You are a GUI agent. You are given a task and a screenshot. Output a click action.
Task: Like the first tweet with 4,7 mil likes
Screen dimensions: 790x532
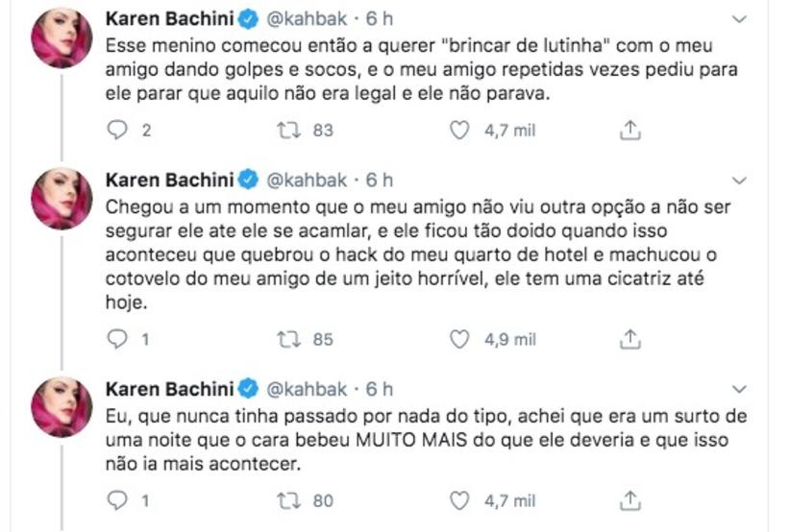coord(460,130)
